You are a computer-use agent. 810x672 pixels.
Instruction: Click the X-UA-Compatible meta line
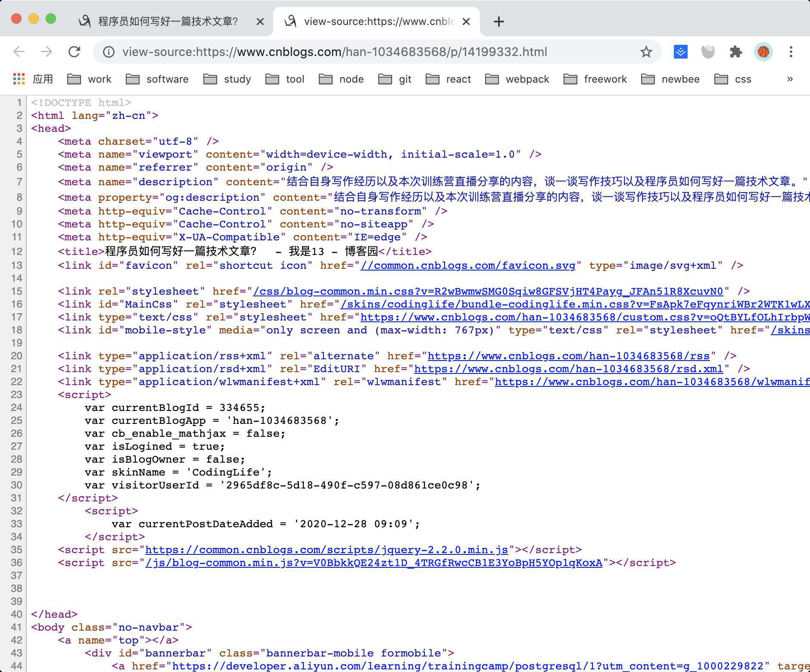click(243, 237)
